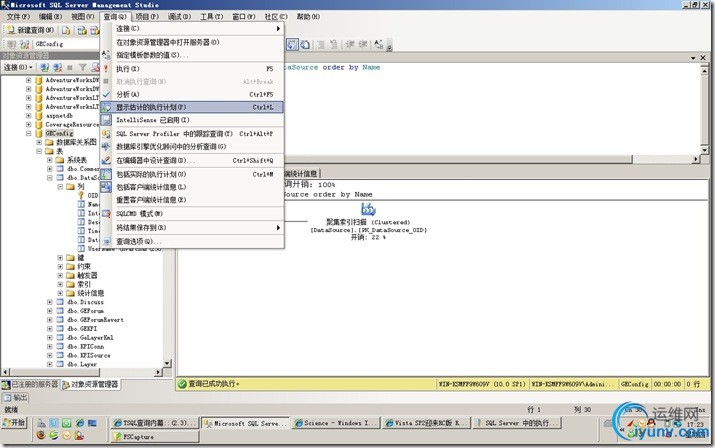Switch to 已注册的服务器 tab
This screenshot has width=715, height=448.
pyautogui.click(x=30, y=384)
